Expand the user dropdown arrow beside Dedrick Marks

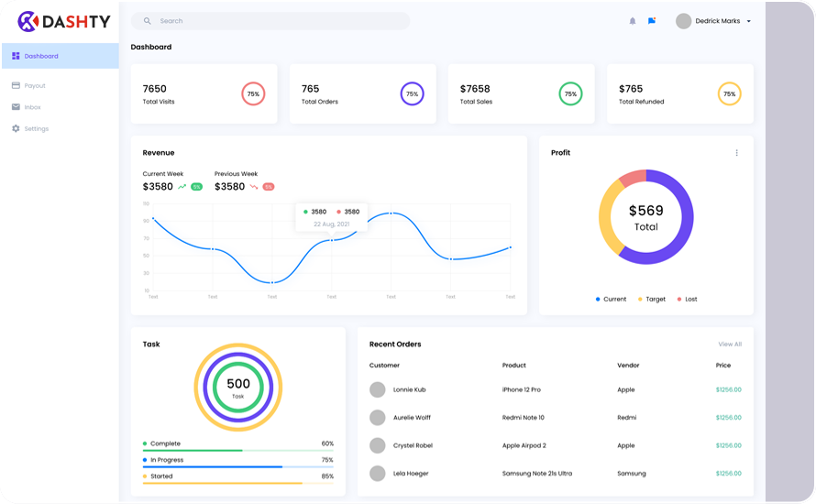pos(749,21)
